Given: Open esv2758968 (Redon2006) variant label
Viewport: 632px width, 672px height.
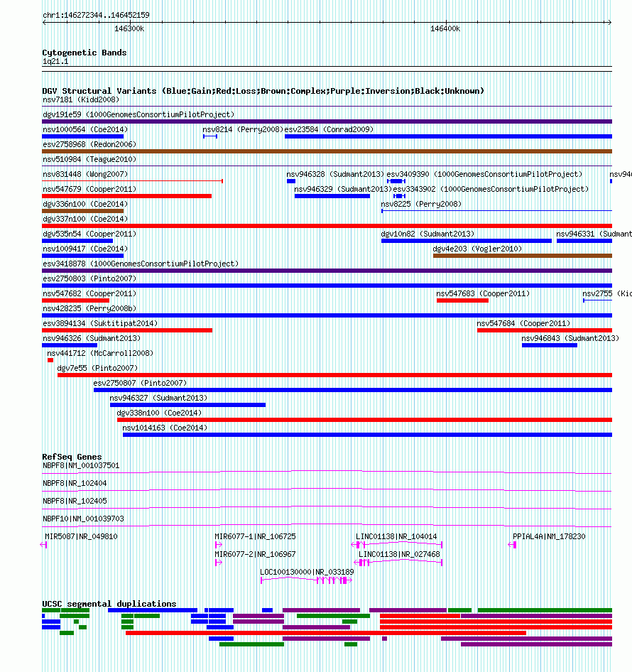Looking at the screenshot, I should pyautogui.click(x=89, y=144).
